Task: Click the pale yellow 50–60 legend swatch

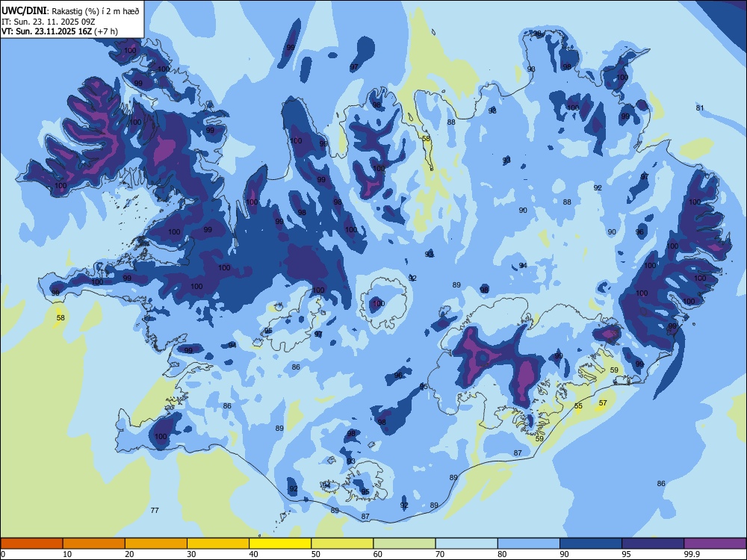Action: point(342,544)
